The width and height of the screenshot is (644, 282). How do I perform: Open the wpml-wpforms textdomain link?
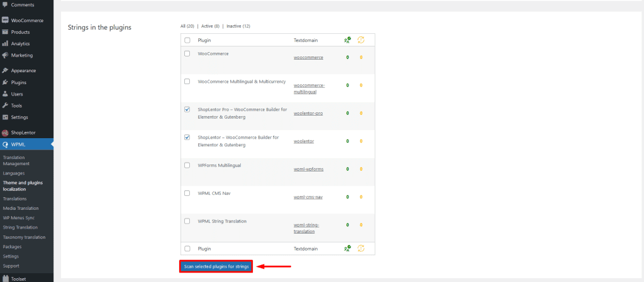coord(308,169)
